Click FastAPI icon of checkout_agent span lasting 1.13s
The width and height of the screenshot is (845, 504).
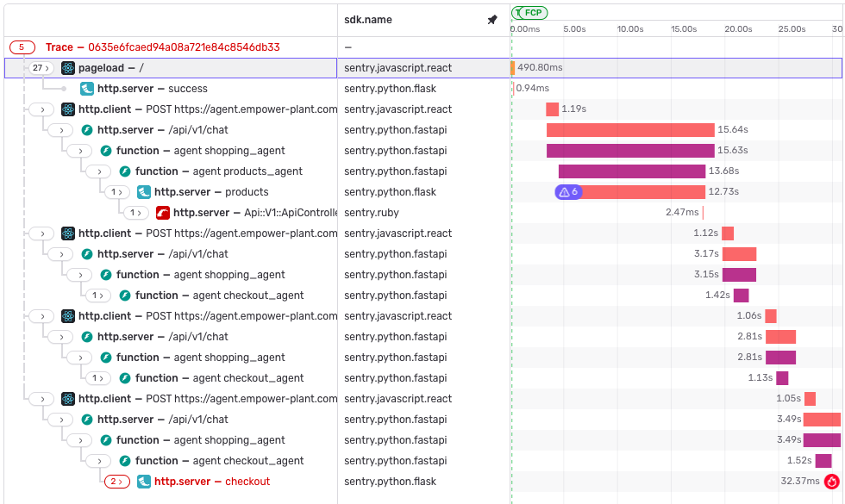tap(125, 378)
